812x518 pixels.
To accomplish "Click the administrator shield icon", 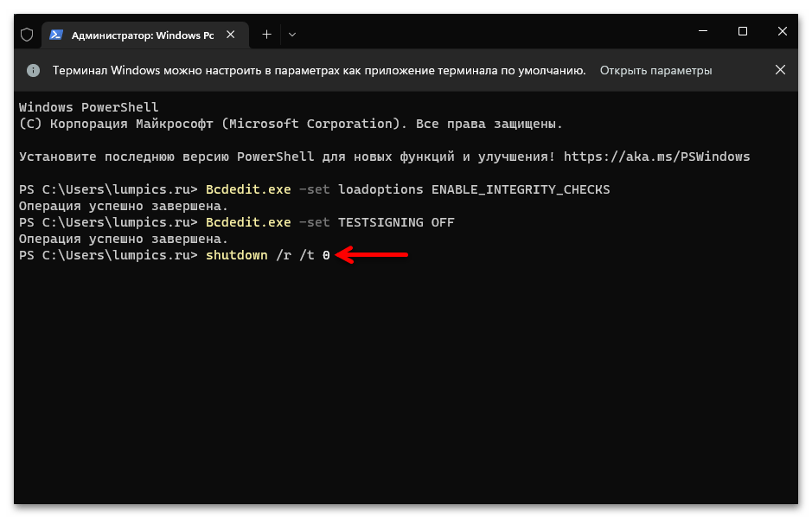I will (x=27, y=35).
